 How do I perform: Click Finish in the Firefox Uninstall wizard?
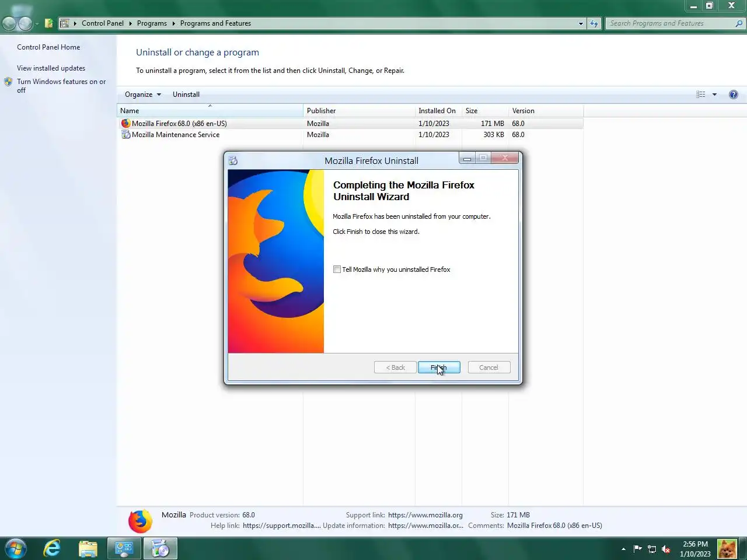[439, 367]
